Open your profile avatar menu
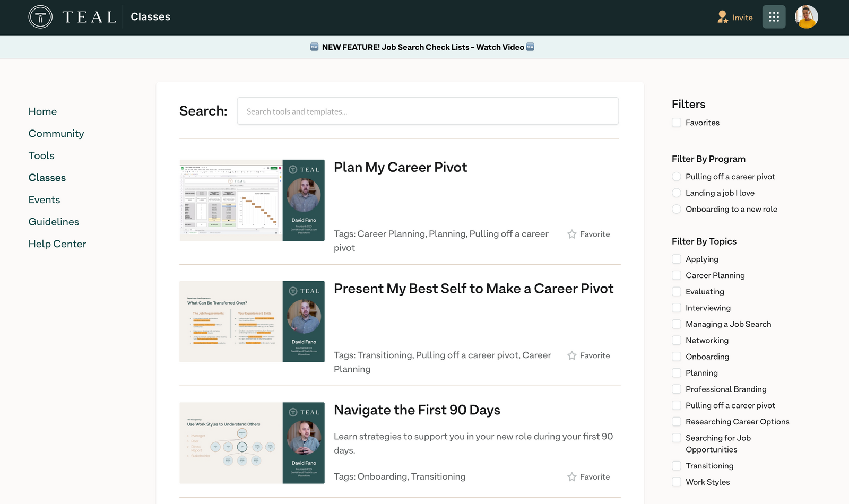 (x=806, y=16)
